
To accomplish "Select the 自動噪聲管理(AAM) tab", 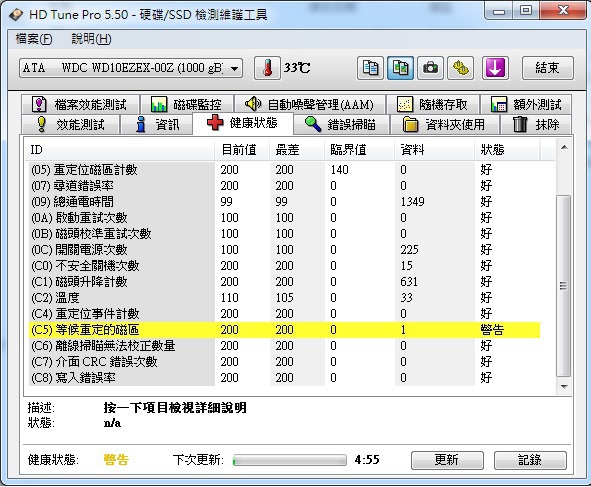I will click(309, 104).
